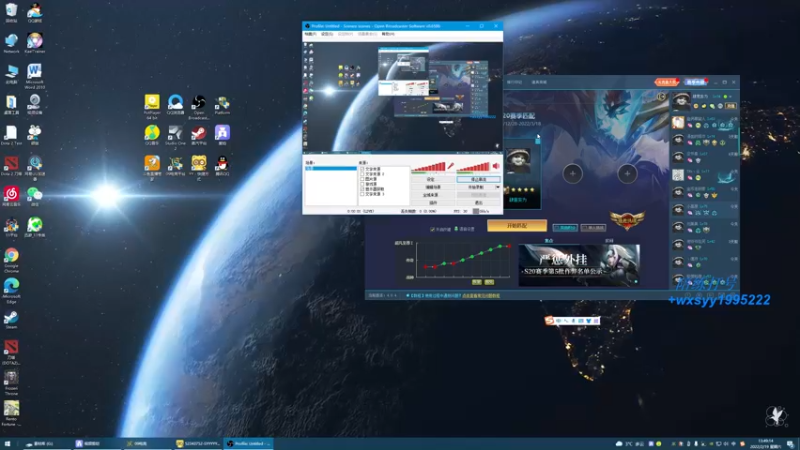Click the taskbar clock
This screenshot has height=450, width=800.
point(766,444)
